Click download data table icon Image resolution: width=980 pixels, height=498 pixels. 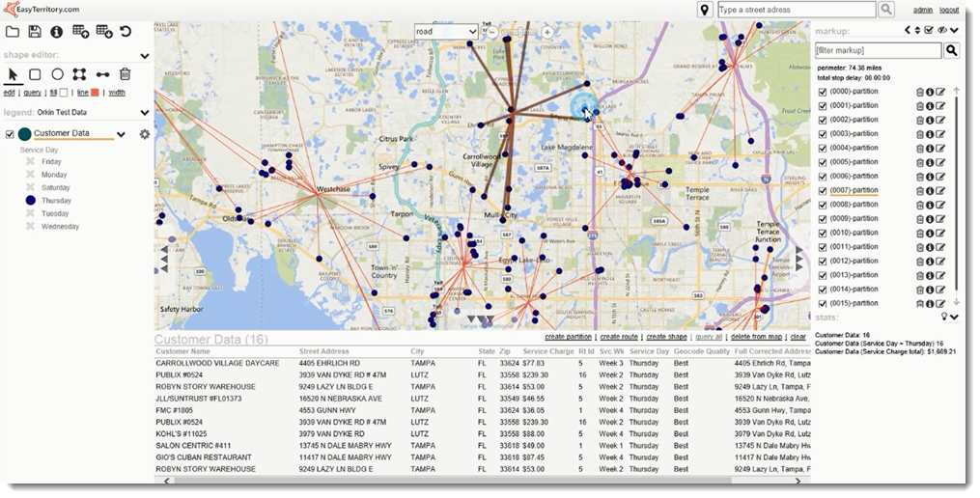pyautogui.click(x=103, y=32)
